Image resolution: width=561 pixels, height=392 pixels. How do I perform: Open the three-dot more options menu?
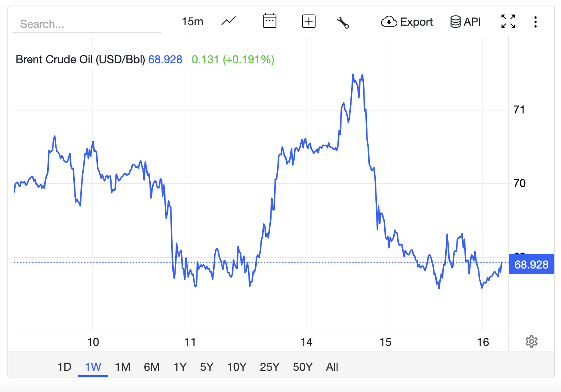(535, 22)
